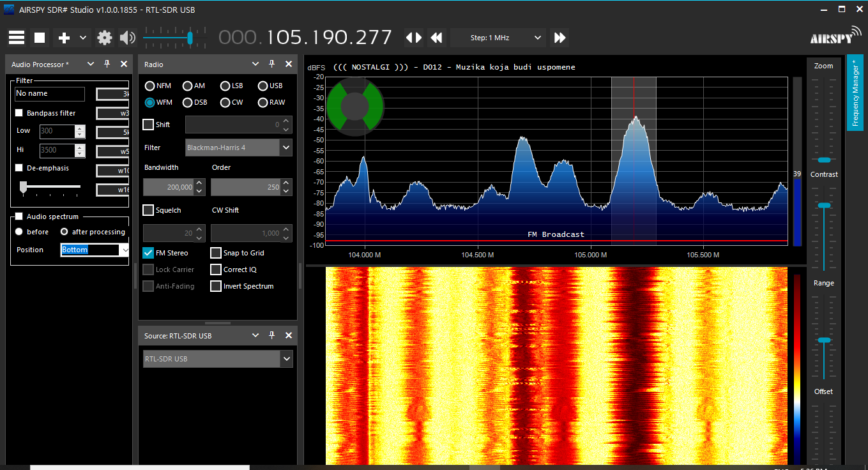
Task: Select CW demodulation mode
Action: tap(232, 102)
